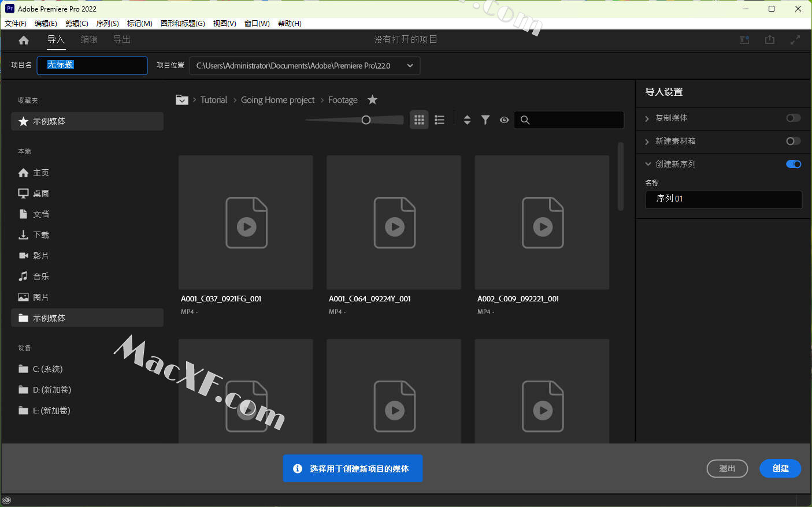Viewport: 812px width, 507px height.
Task: Open 桌面 desktop location in sidebar
Action: click(x=87, y=193)
